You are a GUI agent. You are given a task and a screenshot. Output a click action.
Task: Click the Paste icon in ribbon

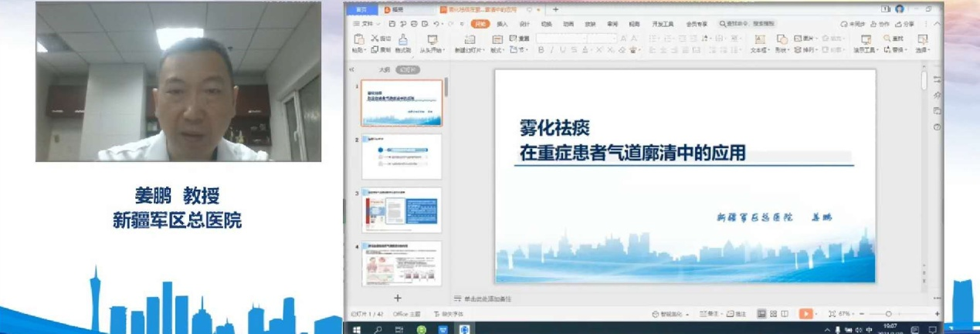(358, 39)
